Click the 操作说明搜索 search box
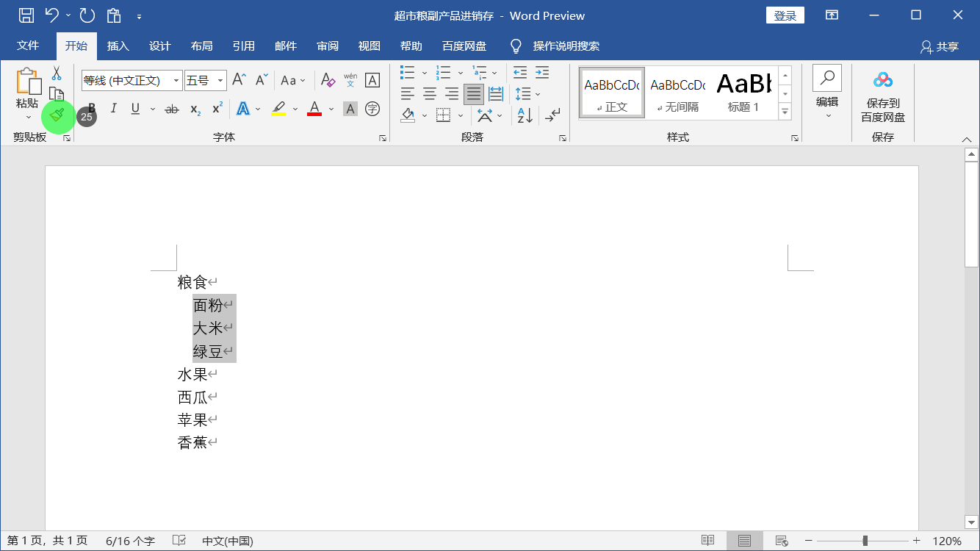This screenshot has height=551, width=980. point(566,46)
